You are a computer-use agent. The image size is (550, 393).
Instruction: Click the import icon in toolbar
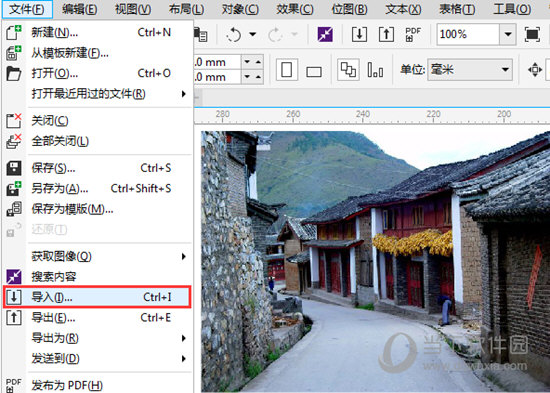click(360, 34)
